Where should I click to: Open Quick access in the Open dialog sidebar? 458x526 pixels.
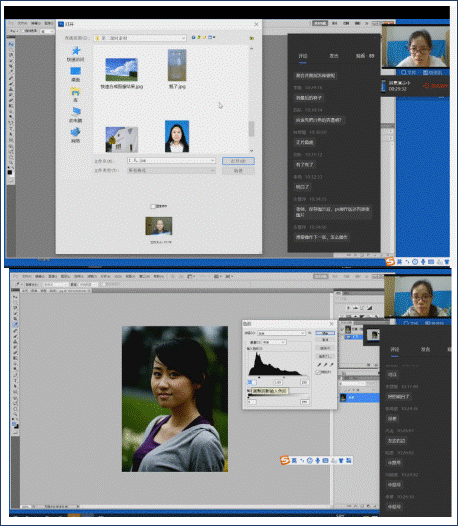tap(76, 54)
